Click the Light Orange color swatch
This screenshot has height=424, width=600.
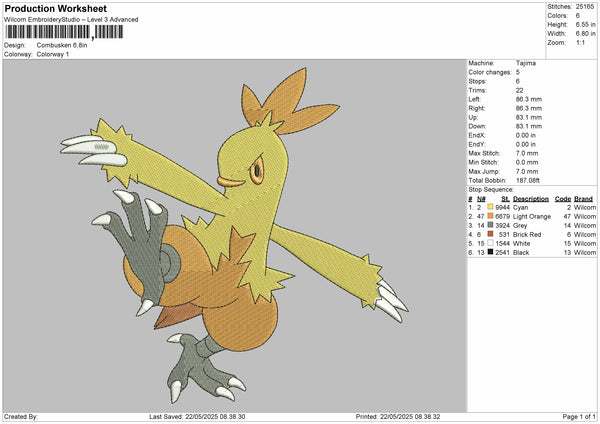click(x=490, y=216)
